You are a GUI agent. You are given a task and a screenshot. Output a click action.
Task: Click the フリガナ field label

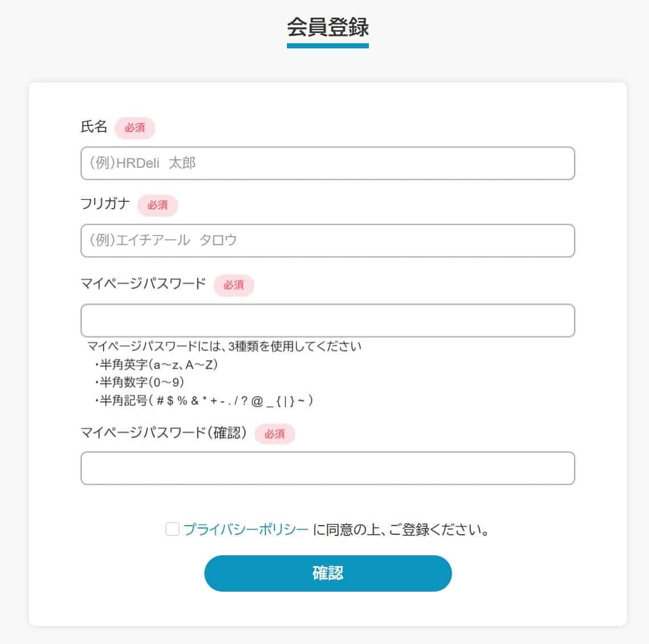[105, 204]
